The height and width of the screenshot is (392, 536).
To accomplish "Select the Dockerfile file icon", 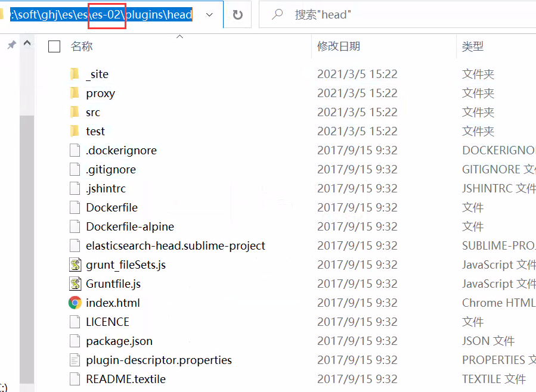I will pyautogui.click(x=75, y=207).
